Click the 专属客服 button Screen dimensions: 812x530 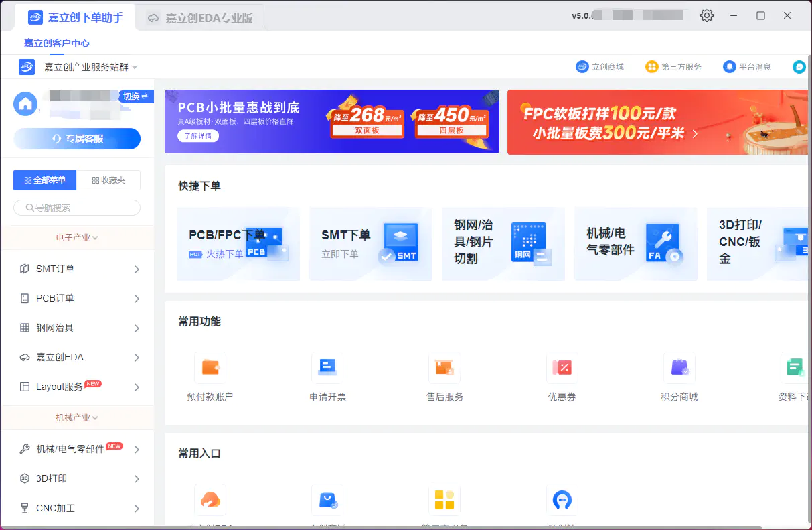tap(76, 139)
